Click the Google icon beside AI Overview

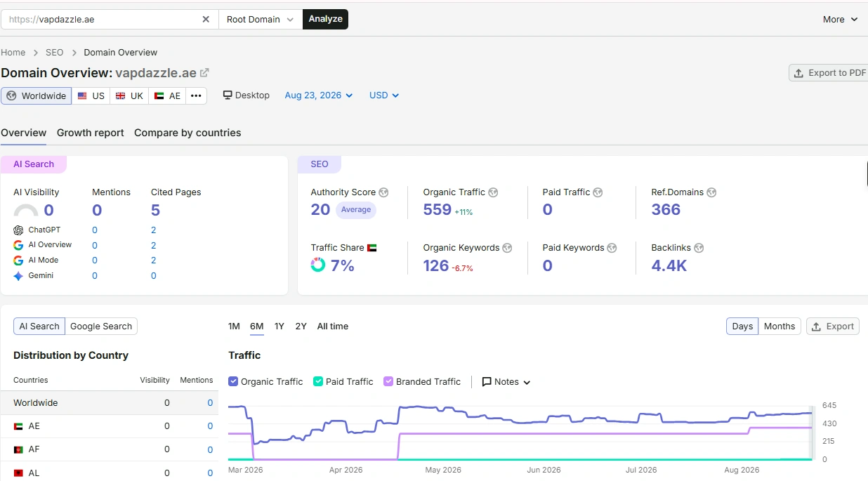(x=18, y=245)
